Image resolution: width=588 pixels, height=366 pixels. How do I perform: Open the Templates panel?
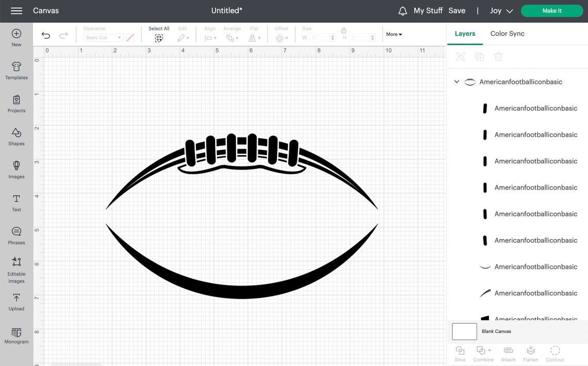coord(16,71)
